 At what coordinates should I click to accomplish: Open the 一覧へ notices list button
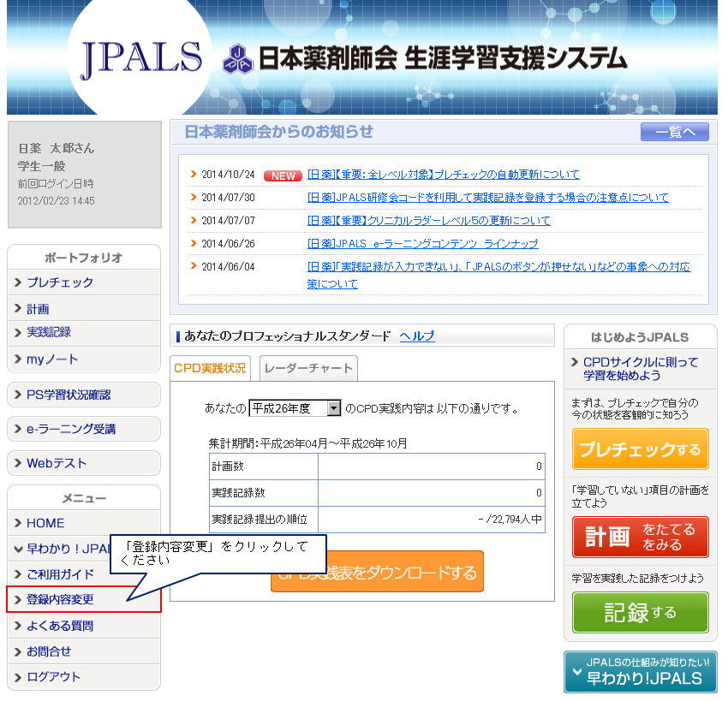coord(675,132)
